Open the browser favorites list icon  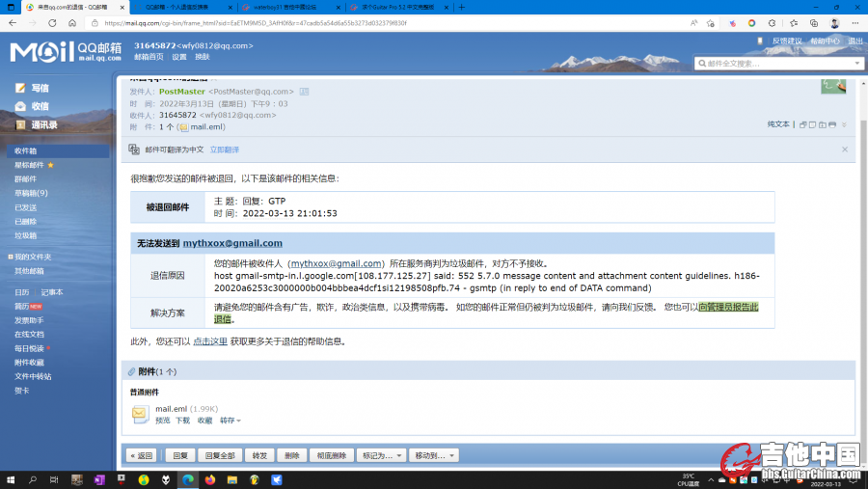(794, 23)
